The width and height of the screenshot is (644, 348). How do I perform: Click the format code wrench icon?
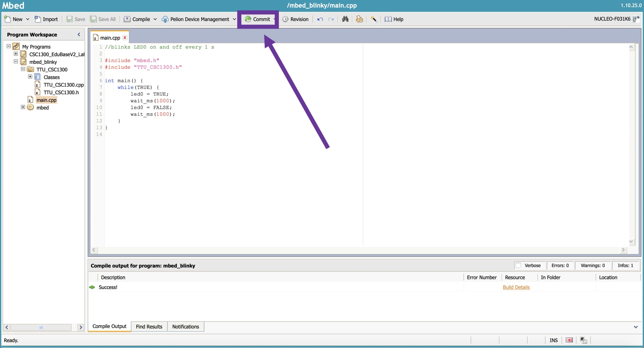(x=374, y=19)
